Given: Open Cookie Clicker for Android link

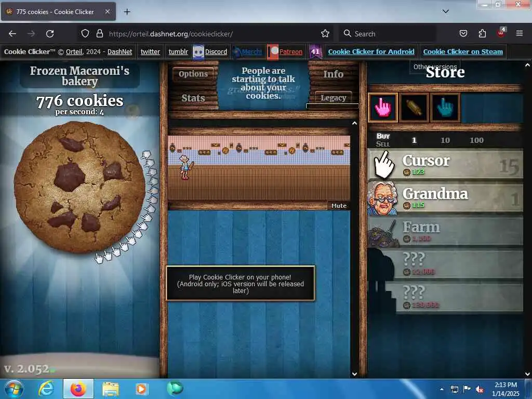Looking at the screenshot, I should 371,51.
